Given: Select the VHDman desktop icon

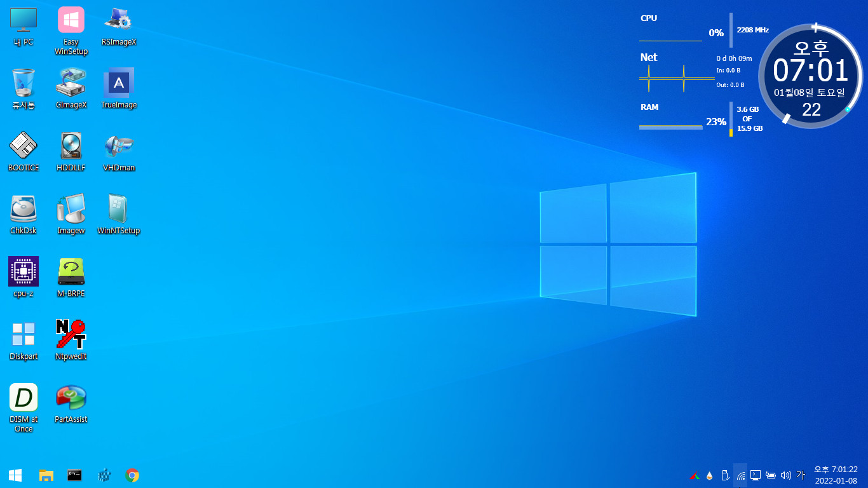Looking at the screenshot, I should pos(119,151).
